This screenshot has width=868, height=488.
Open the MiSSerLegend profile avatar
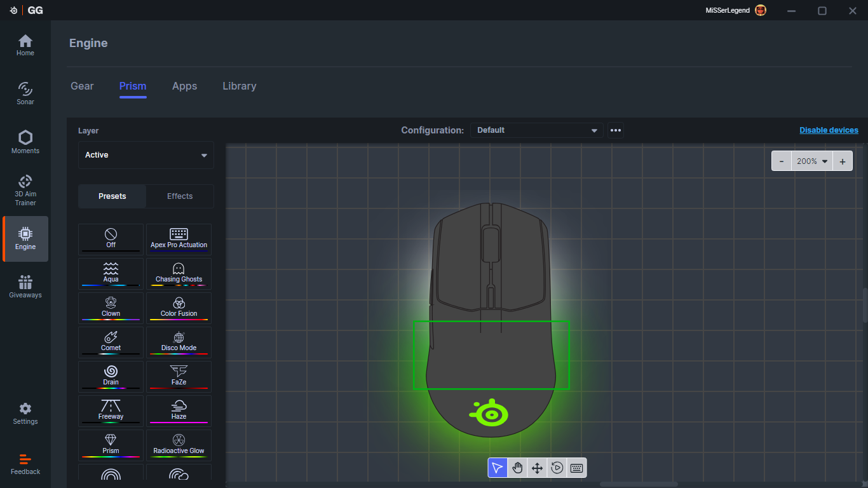pyautogui.click(x=761, y=10)
